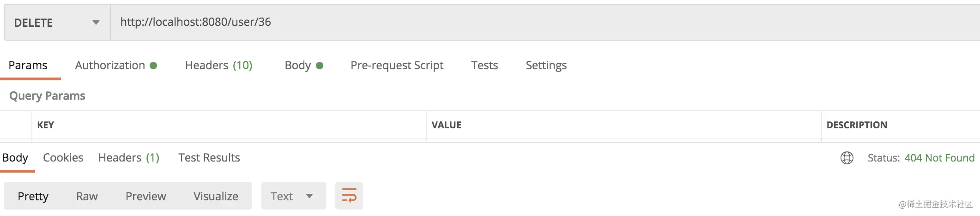Open the Tests tab
This screenshot has height=216, width=980.
click(484, 66)
